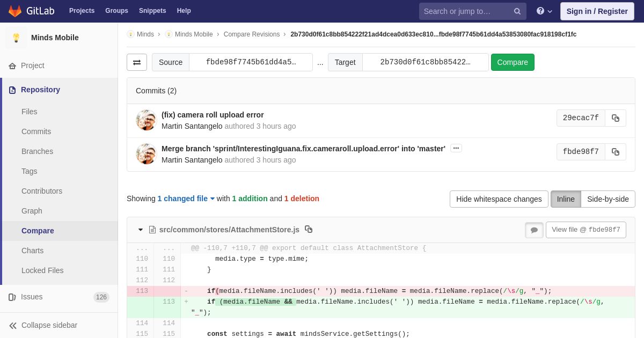The image size is (644, 338).
Task: Expand the 1 changed file dropdown
Action: pyautogui.click(x=186, y=199)
